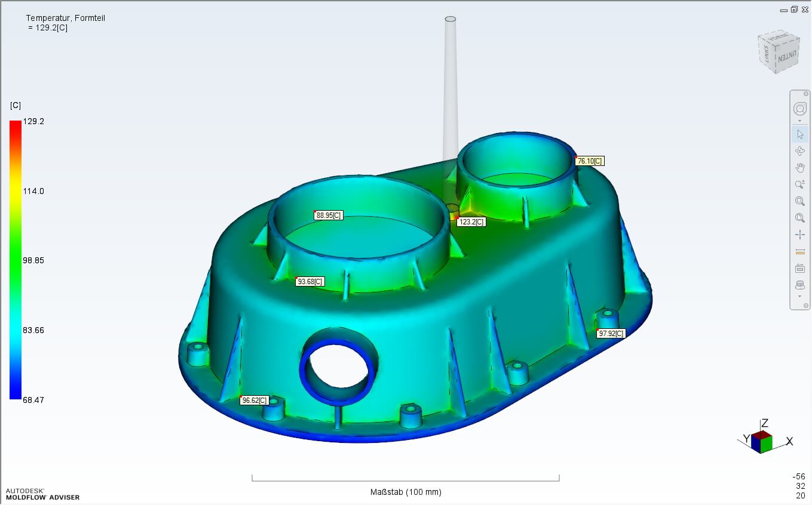The width and height of the screenshot is (812, 505).
Task: Click the Center crosshair tool
Action: click(x=800, y=235)
